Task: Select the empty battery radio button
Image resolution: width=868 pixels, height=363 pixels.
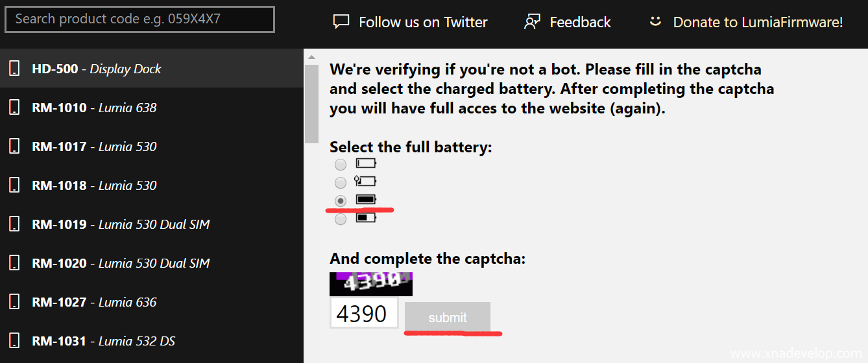Action: point(341,165)
